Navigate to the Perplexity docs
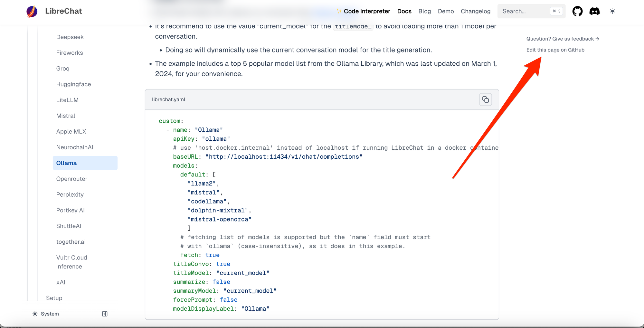Image resolution: width=644 pixels, height=328 pixels. coord(70,194)
